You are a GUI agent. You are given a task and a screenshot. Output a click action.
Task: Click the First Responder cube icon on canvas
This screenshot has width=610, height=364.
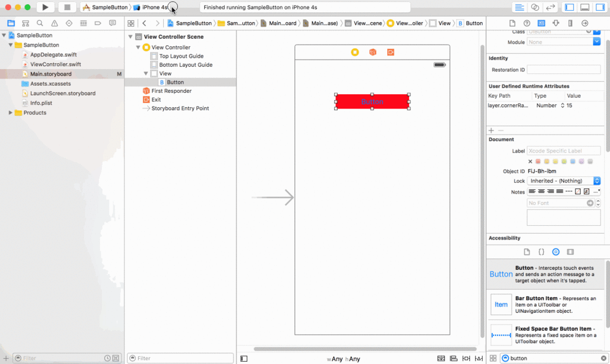click(x=373, y=52)
